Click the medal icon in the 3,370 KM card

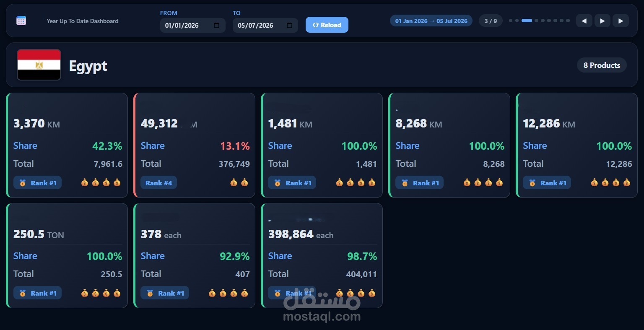23,183
